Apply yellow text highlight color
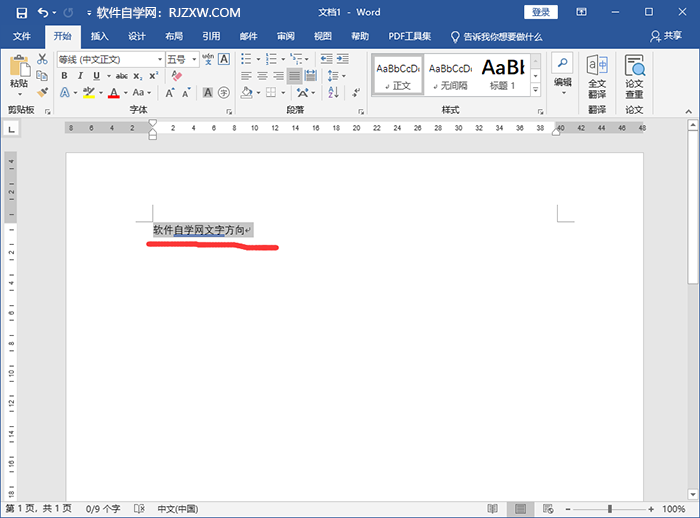The width and height of the screenshot is (700, 518). click(x=89, y=93)
